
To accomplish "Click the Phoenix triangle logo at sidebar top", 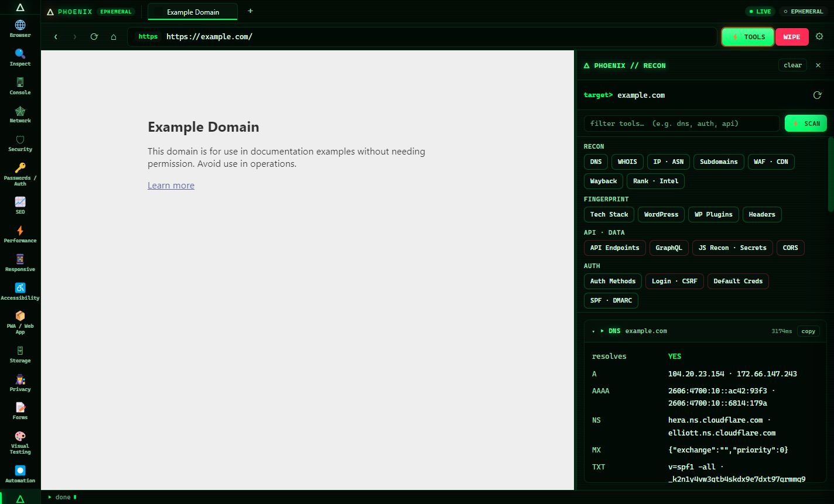I will pos(20,8).
